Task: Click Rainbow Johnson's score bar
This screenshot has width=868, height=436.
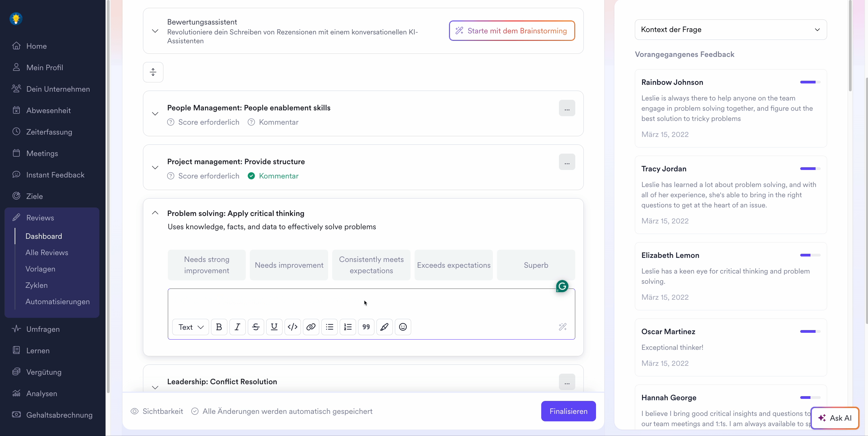Action: 810,82
